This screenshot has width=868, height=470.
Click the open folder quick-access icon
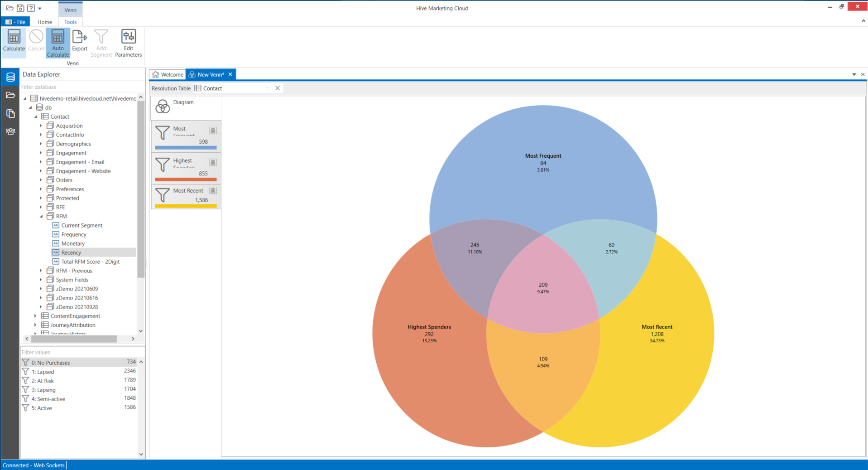coord(10,8)
